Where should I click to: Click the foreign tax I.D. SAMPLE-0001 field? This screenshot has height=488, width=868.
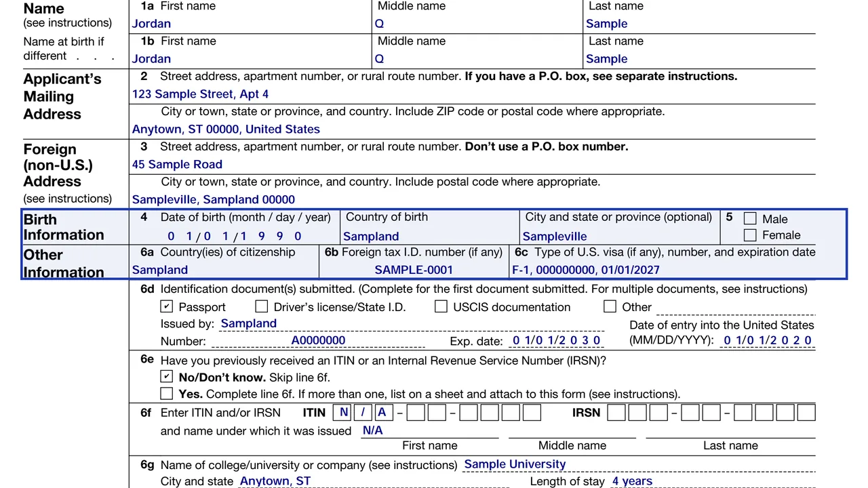[414, 270]
